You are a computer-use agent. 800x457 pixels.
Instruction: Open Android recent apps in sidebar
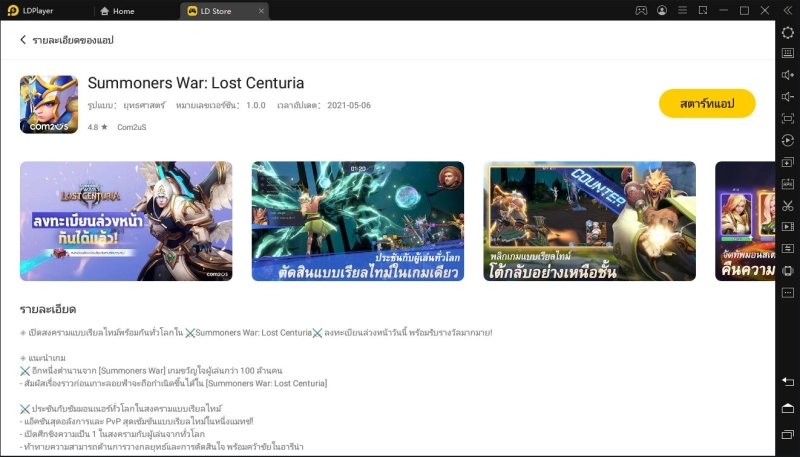coord(788,434)
